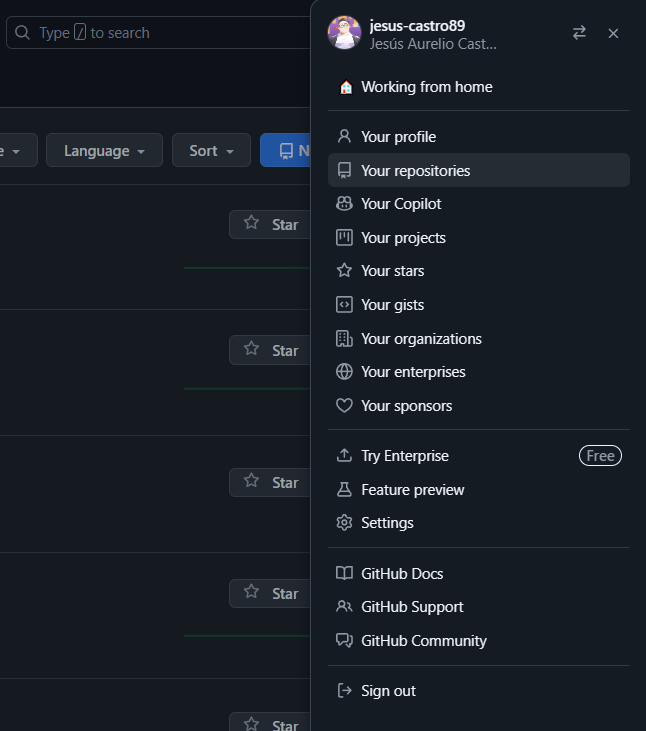Open Your profile
646x731 pixels.
[479, 137]
